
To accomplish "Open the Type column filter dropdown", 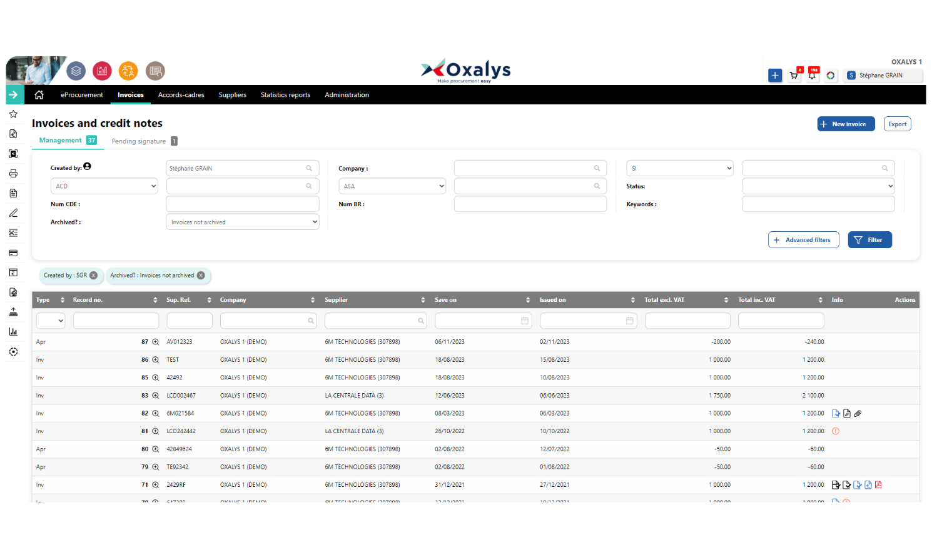I will point(51,321).
